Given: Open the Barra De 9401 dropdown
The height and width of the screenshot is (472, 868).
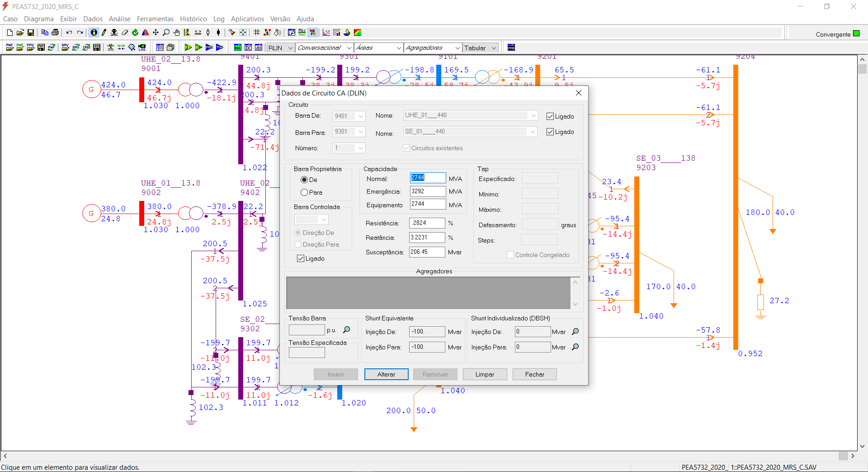Looking at the screenshot, I should [x=361, y=116].
